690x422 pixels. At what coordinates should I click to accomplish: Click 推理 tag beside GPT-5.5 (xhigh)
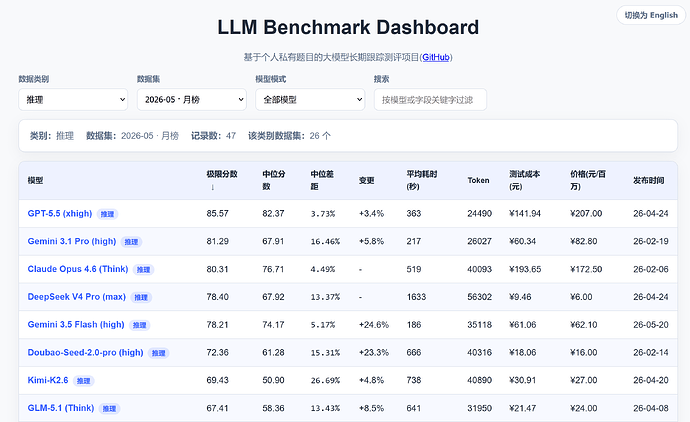pos(107,214)
